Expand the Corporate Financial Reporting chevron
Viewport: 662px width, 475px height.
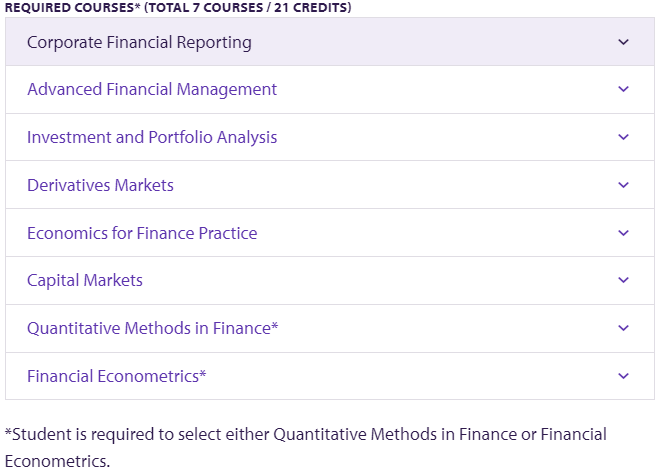coord(623,42)
